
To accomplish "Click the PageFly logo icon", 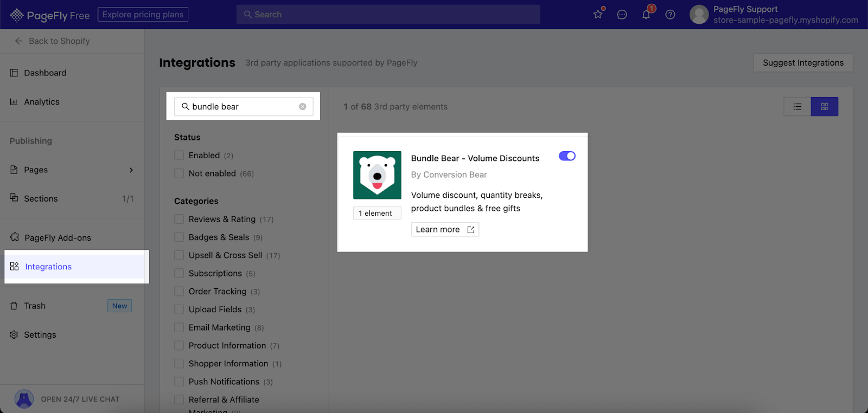I will coord(17,15).
